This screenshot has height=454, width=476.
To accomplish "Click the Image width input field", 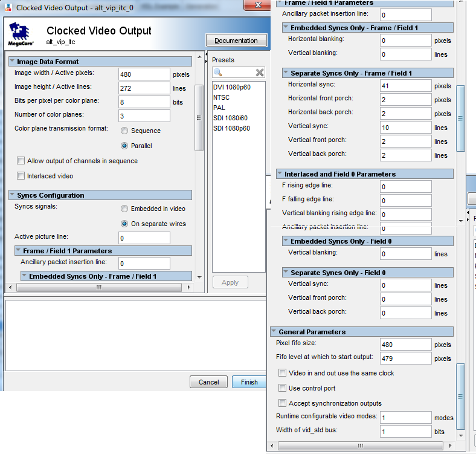I will (x=144, y=74).
